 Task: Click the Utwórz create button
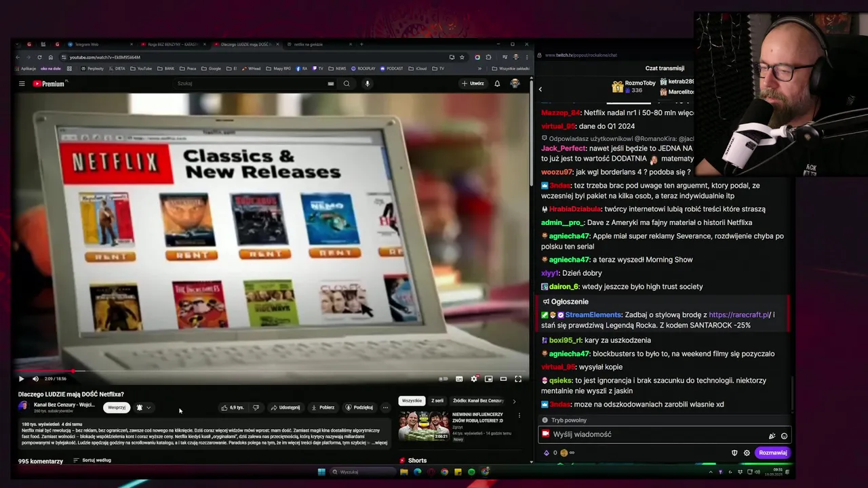point(473,83)
